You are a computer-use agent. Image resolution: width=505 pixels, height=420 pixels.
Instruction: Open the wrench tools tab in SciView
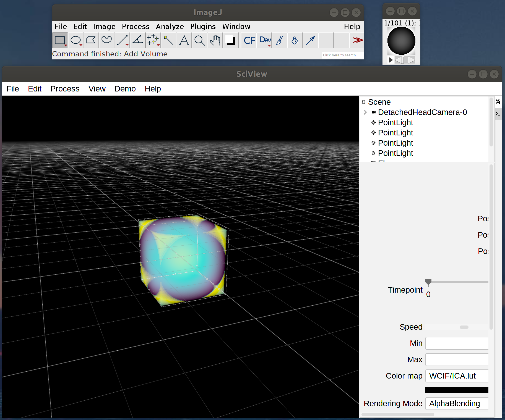point(498,102)
